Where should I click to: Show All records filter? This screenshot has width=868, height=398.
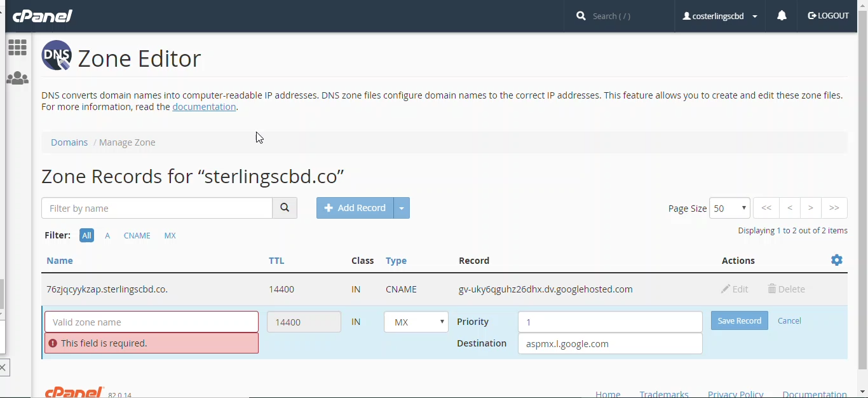tap(86, 235)
